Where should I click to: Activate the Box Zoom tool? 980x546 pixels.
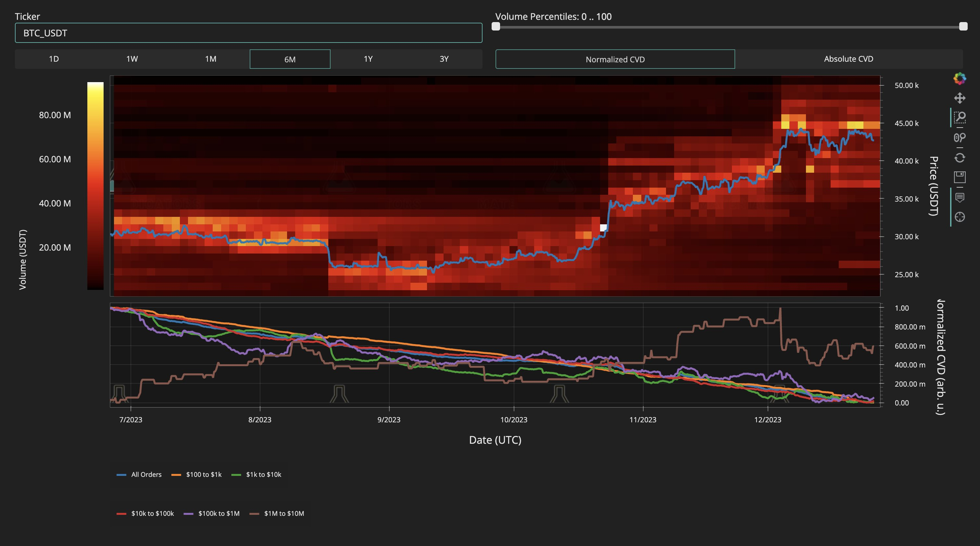point(960,118)
